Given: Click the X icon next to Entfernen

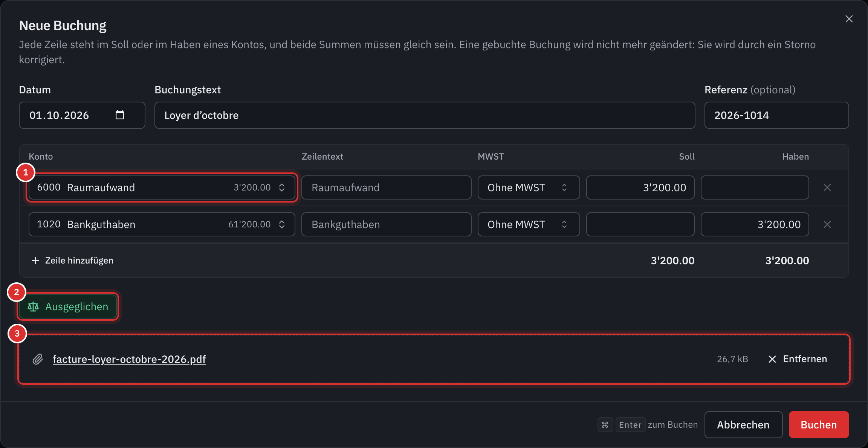Looking at the screenshot, I should tap(772, 359).
